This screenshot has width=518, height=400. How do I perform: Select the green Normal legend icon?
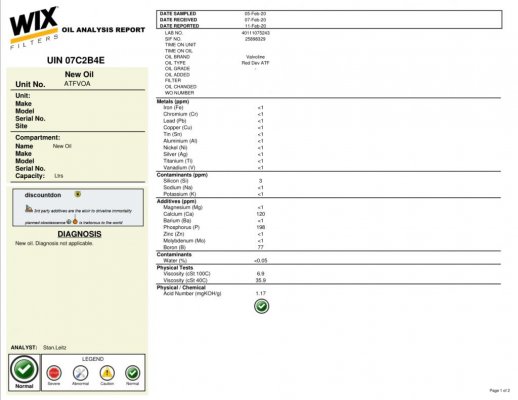[x=133, y=373]
